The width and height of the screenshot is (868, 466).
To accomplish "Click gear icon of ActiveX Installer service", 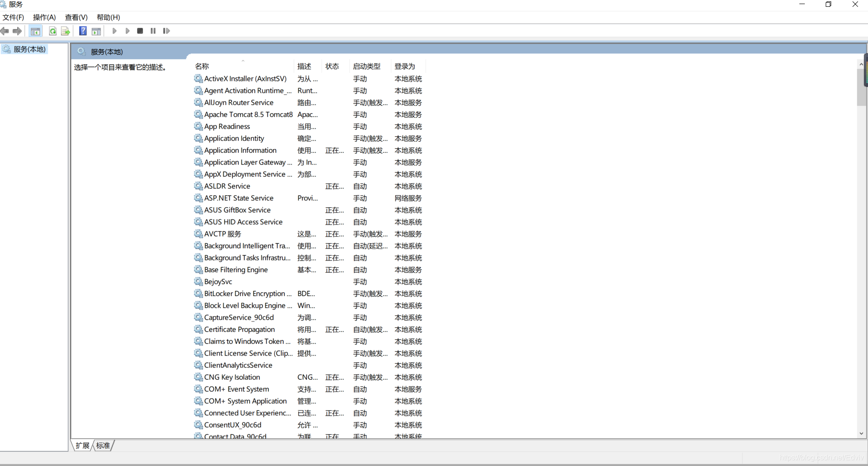I will coord(198,79).
